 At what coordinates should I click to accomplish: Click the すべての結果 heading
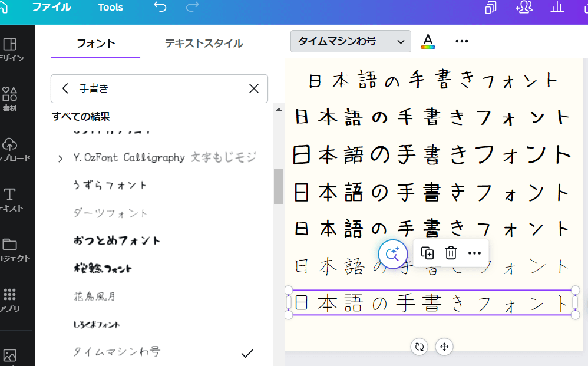[x=81, y=117]
